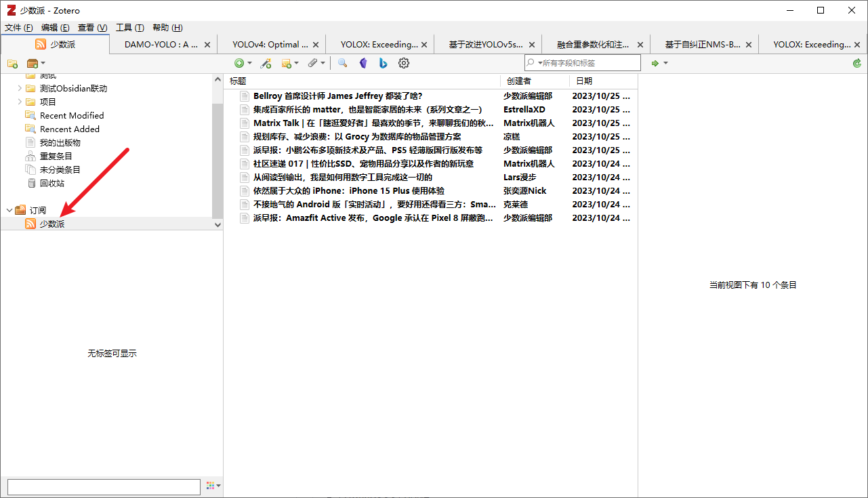Close the 基于自纠正NMS-B tab
This screenshot has height=498, width=868.
point(749,45)
